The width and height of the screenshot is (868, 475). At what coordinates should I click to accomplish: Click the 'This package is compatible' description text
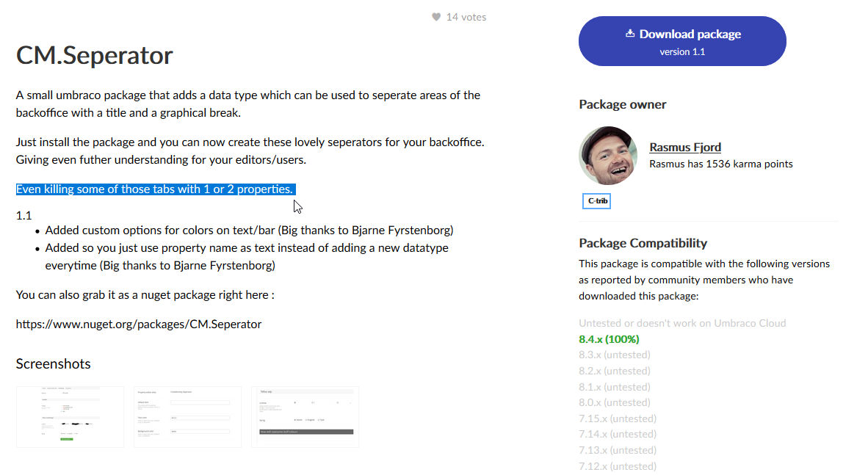pyautogui.click(x=704, y=280)
